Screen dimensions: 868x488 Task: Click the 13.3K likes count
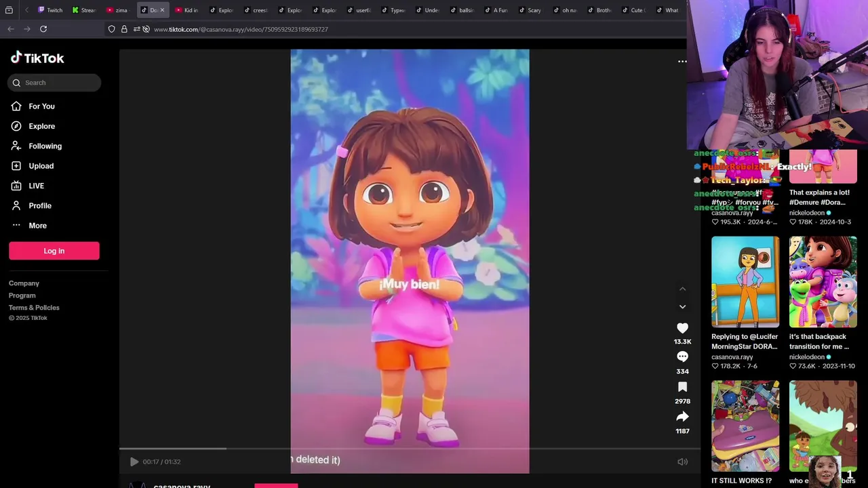(682, 342)
